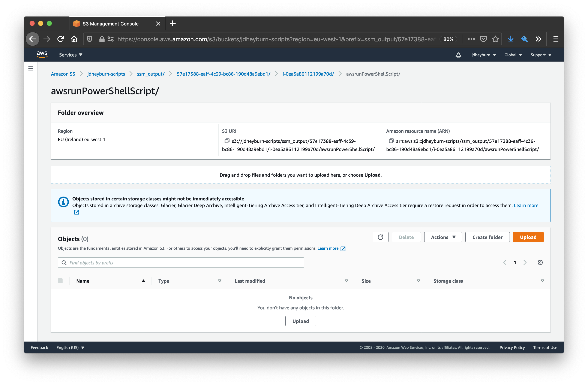
Task: Click the AWS logo
Action: click(x=42, y=55)
